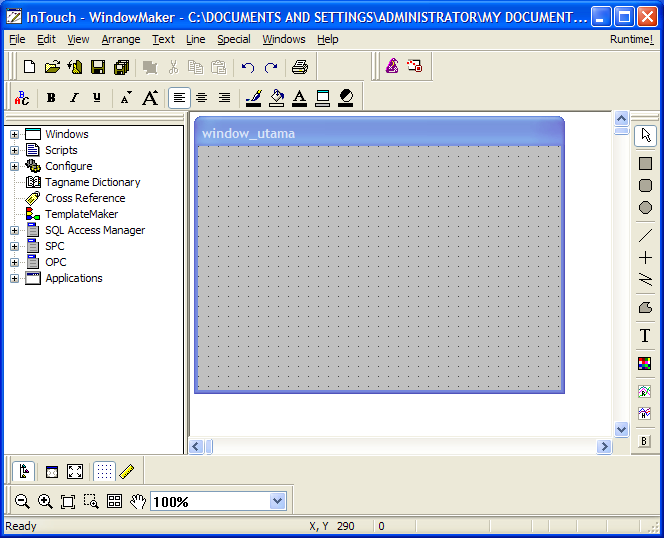
Task: Select the Historical Trend tool
Action: click(x=644, y=413)
